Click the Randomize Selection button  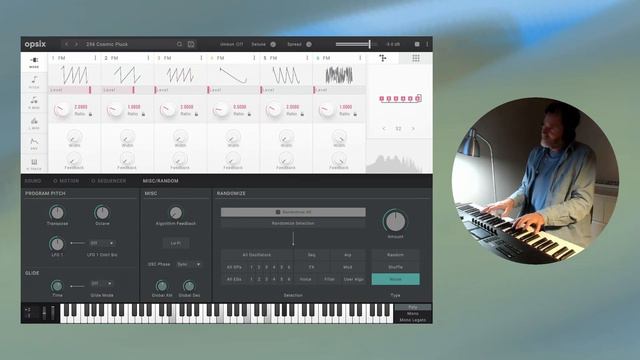293,223
